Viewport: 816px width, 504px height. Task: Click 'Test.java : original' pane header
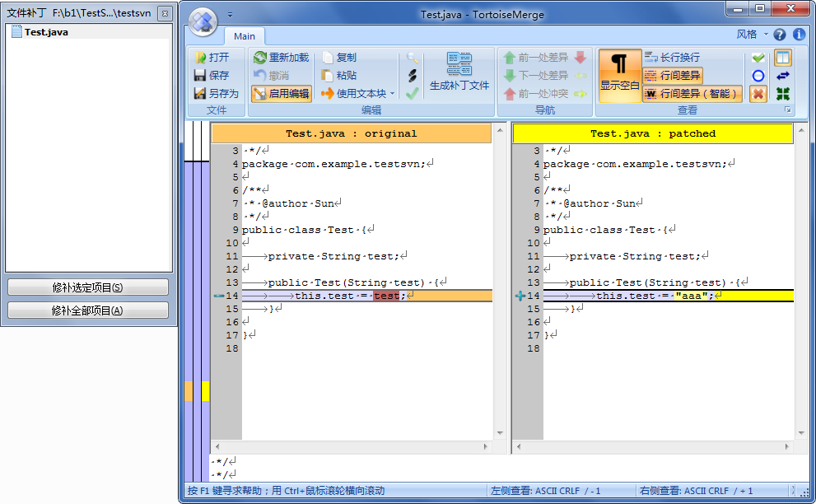[x=352, y=133]
